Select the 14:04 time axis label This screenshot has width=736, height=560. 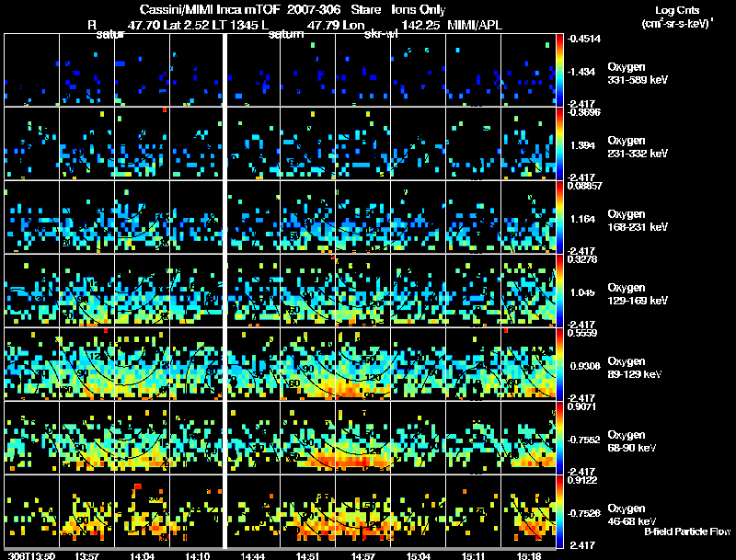point(143,555)
